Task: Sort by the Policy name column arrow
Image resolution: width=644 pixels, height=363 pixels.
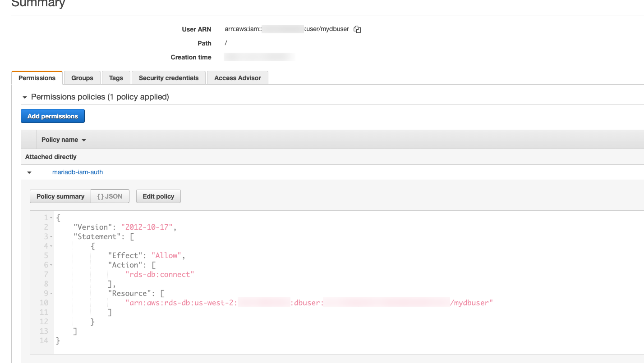Action: 84,140
